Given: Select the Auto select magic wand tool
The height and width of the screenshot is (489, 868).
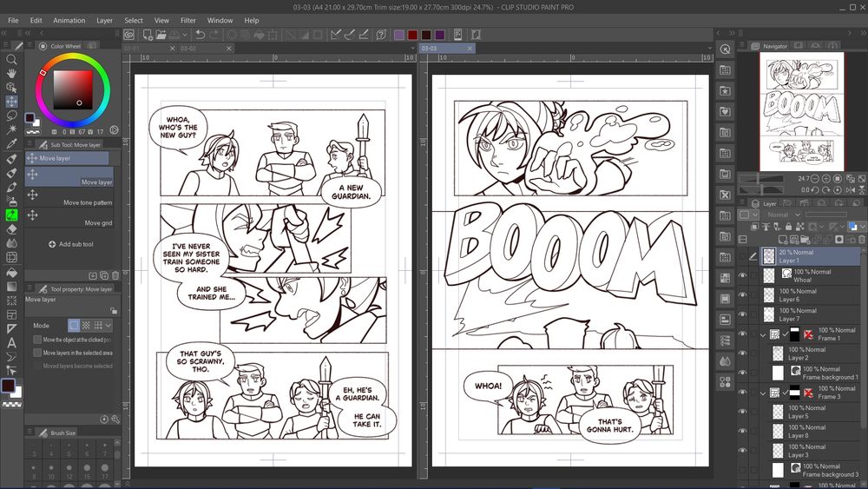Looking at the screenshot, I should point(11,129).
